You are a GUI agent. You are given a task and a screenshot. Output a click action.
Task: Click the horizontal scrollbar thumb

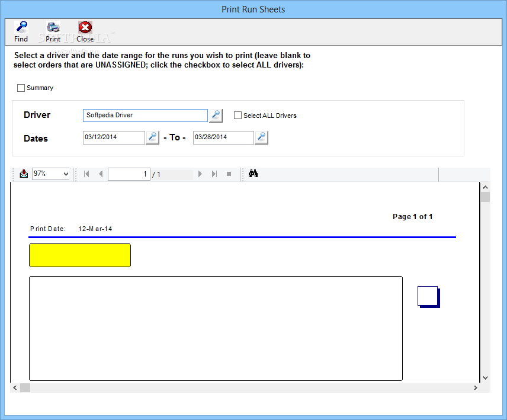(x=25, y=387)
